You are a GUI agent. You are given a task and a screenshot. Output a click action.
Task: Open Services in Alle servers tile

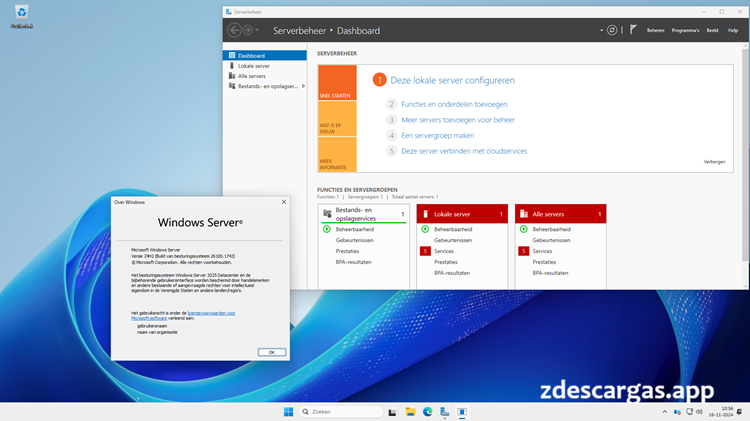point(542,251)
